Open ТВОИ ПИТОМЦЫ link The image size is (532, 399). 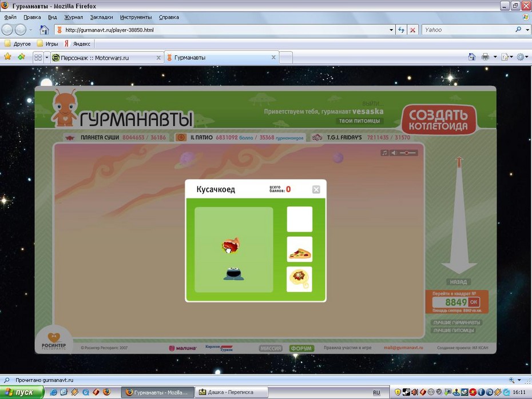(360, 121)
